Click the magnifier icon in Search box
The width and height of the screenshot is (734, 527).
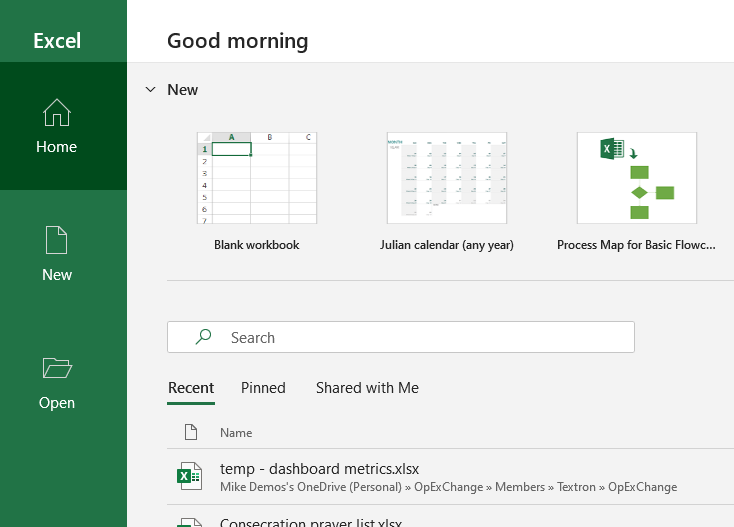click(x=203, y=337)
